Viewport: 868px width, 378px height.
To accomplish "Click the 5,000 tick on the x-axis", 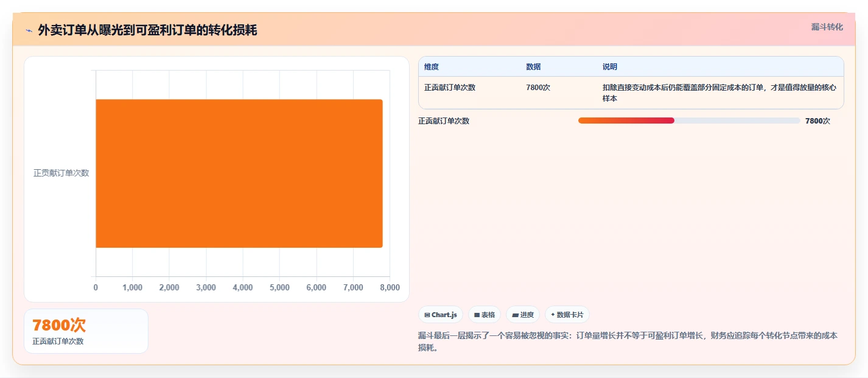I will [x=279, y=287].
